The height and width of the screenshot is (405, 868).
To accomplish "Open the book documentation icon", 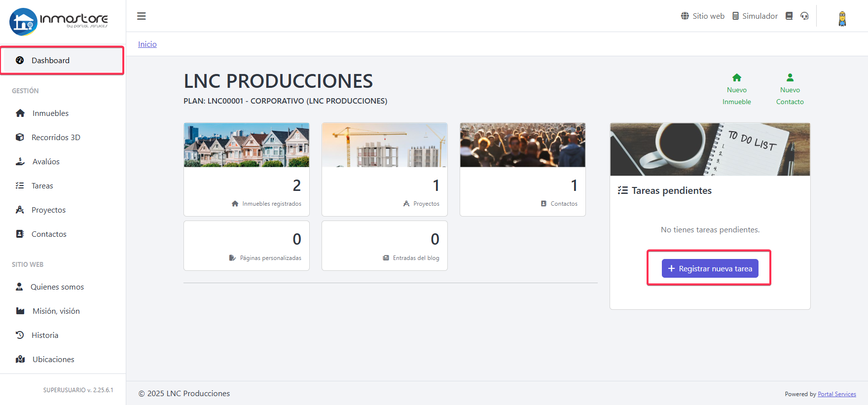I will [x=789, y=16].
